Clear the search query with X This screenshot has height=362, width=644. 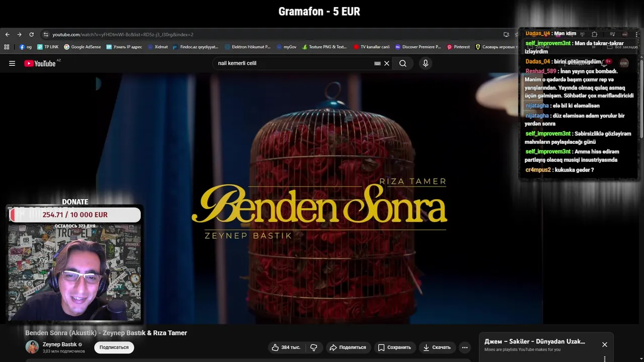coord(386,63)
